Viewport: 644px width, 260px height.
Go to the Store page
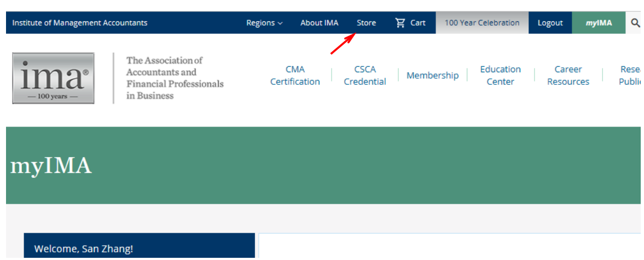pyautogui.click(x=367, y=23)
